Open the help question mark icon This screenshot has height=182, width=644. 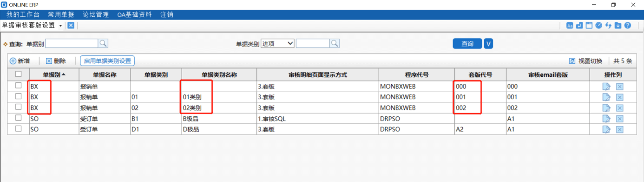pyautogui.click(x=627, y=25)
